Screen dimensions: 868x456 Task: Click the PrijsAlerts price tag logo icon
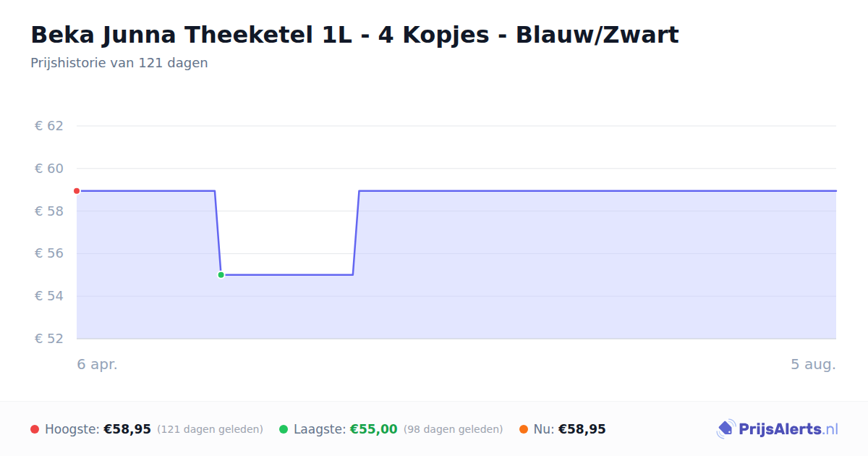[726, 429]
